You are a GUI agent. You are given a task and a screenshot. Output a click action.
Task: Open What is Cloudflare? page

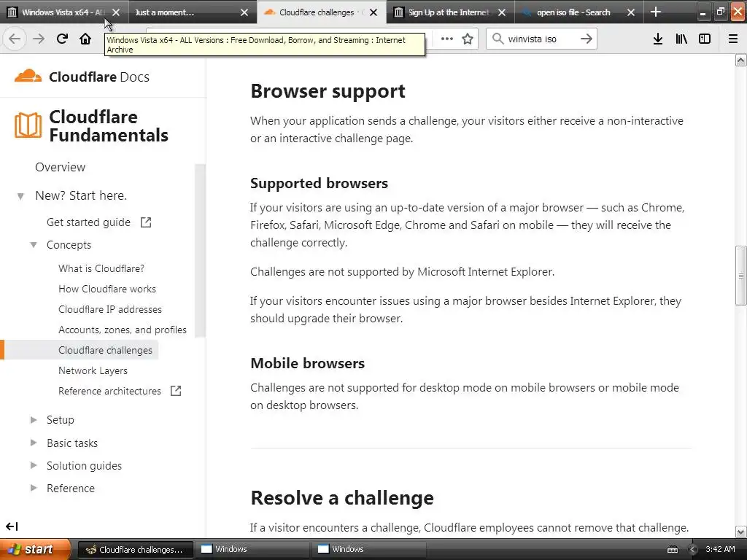pos(101,268)
